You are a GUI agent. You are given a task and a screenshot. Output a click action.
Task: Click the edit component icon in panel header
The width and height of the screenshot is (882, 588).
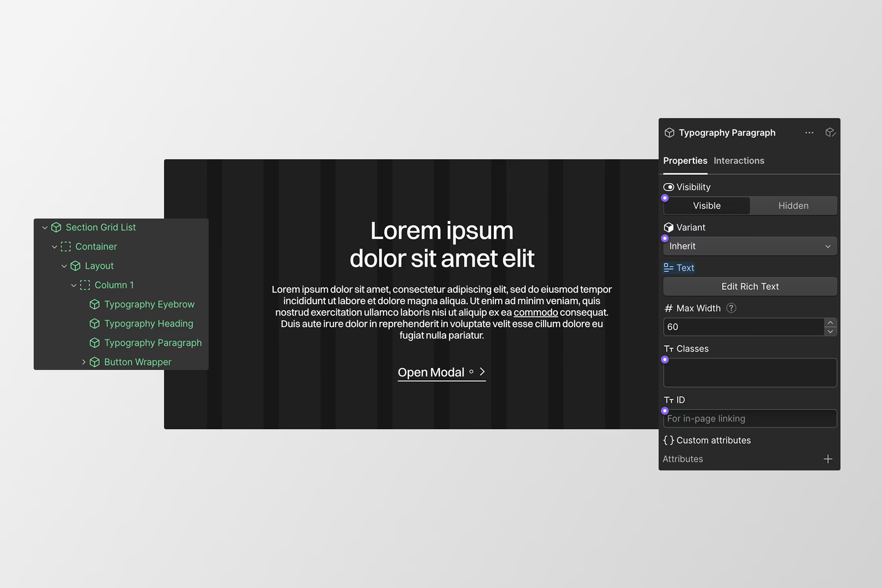pos(830,132)
